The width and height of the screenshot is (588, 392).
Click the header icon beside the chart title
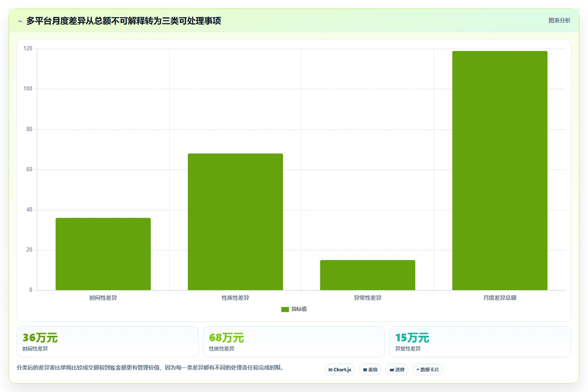[x=20, y=21]
